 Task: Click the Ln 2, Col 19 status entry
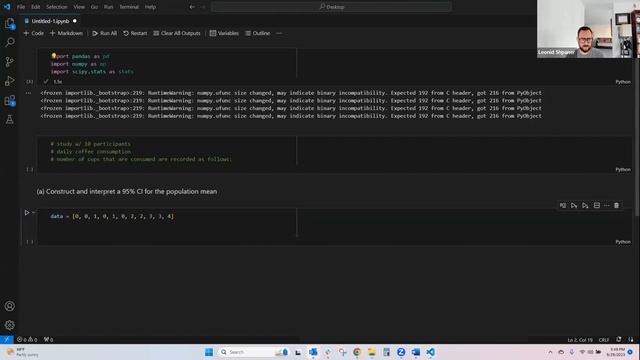tap(580, 340)
